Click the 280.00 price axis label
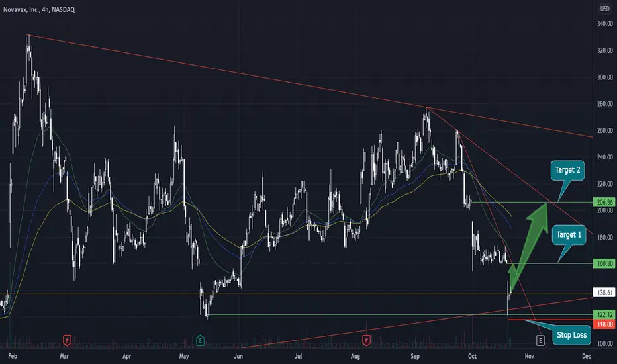 [605, 104]
